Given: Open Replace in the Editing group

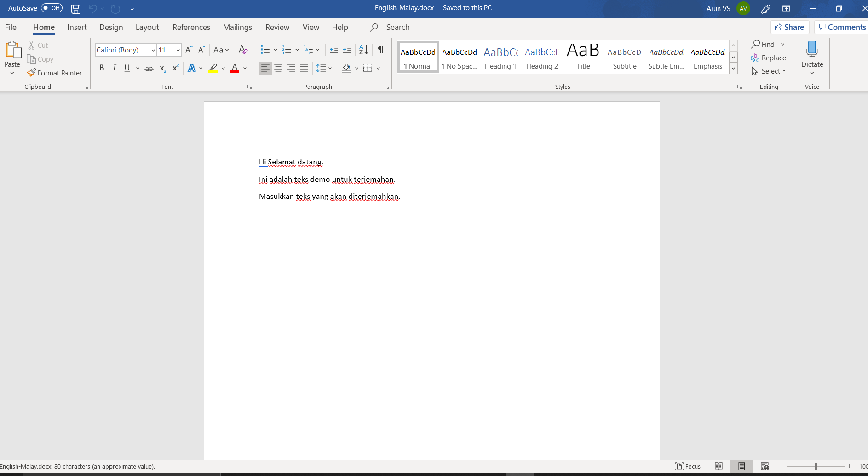Looking at the screenshot, I should click(769, 58).
